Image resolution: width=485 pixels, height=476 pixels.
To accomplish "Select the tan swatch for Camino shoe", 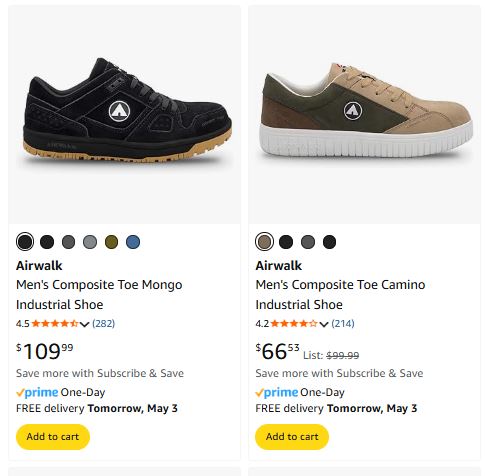I will click(x=264, y=242).
